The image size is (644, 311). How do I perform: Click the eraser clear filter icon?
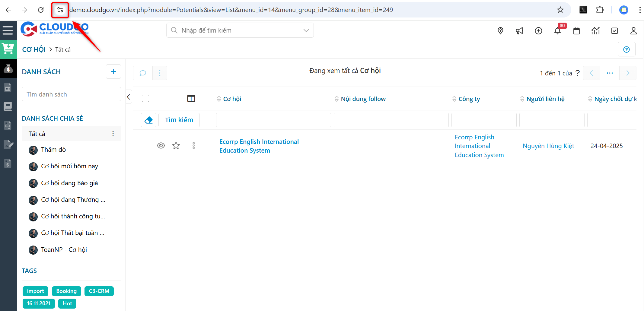click(148, 120)
